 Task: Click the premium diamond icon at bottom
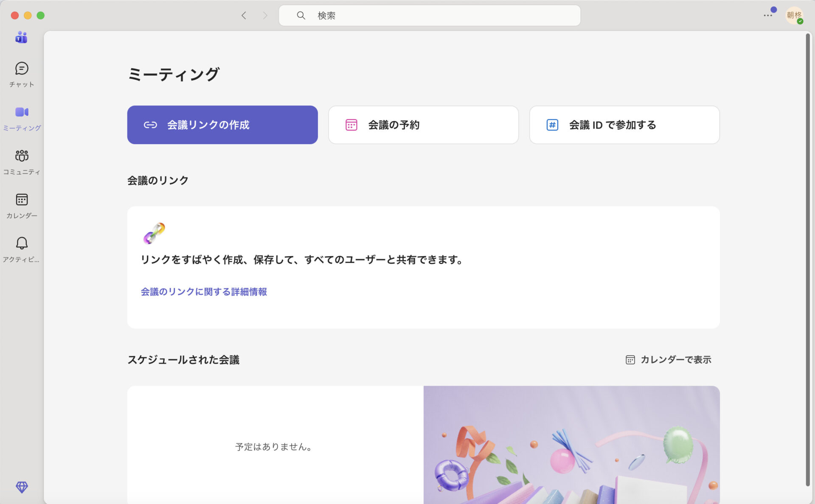[21, 487]
